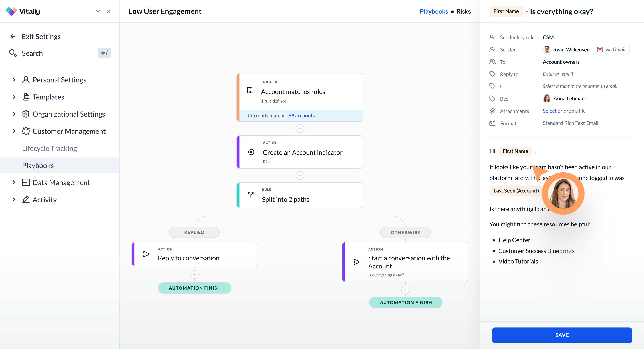Add step below Start a conversation card

(405, 290)
